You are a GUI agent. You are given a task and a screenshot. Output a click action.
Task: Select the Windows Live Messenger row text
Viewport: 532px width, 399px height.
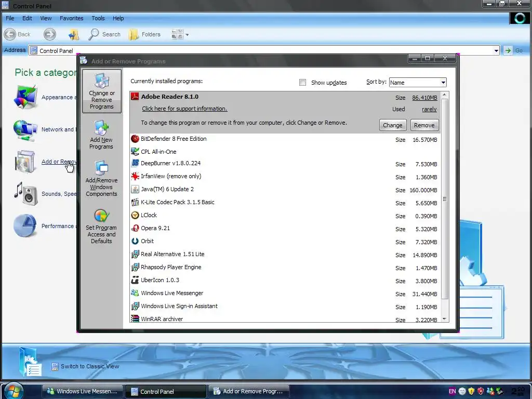click(x=172, y=293)
